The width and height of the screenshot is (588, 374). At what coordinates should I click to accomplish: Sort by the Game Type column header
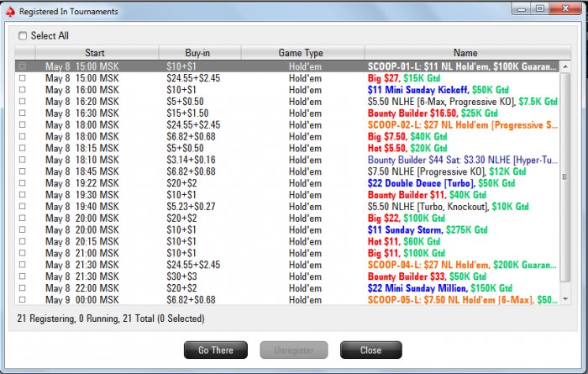(302, 52)
